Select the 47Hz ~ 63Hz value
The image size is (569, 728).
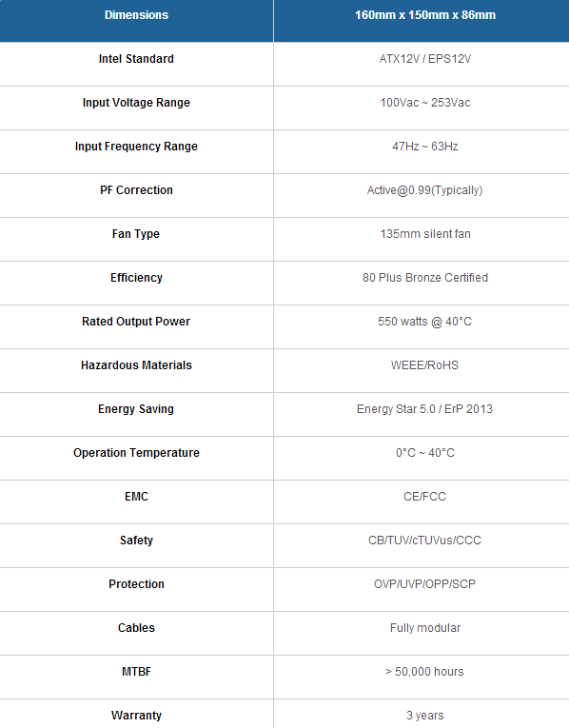click(x=425, y=147)
